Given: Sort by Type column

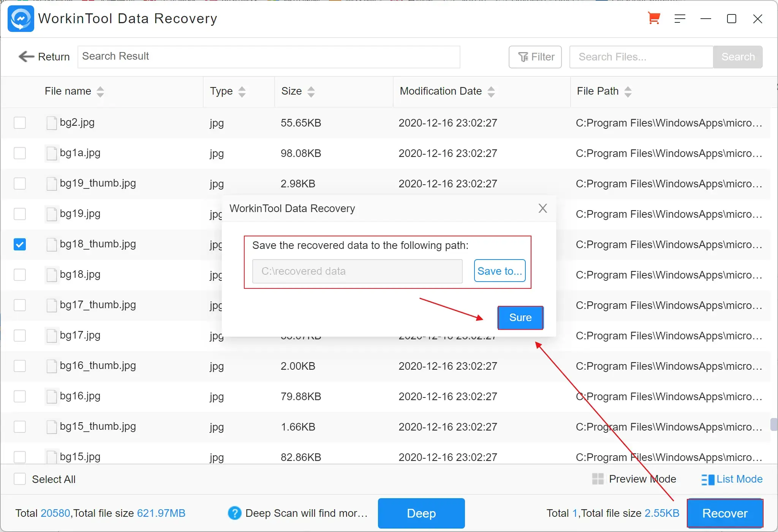Looking at the screenshot, I should pos(242,92).
